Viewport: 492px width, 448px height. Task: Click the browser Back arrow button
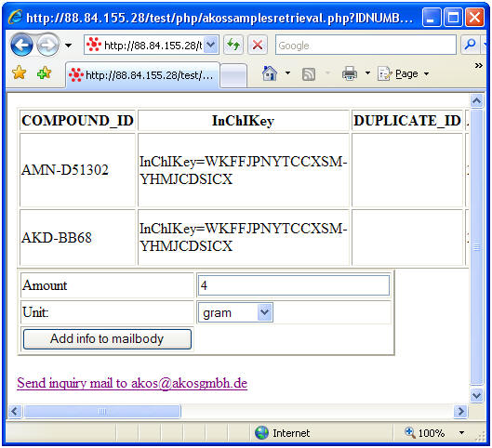21,46
